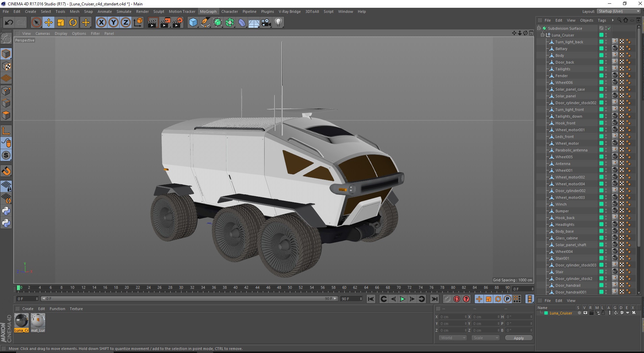Viewport: 644px width, 353px height.
Task: Open the Simulate menu
Action: click(124, 11)
